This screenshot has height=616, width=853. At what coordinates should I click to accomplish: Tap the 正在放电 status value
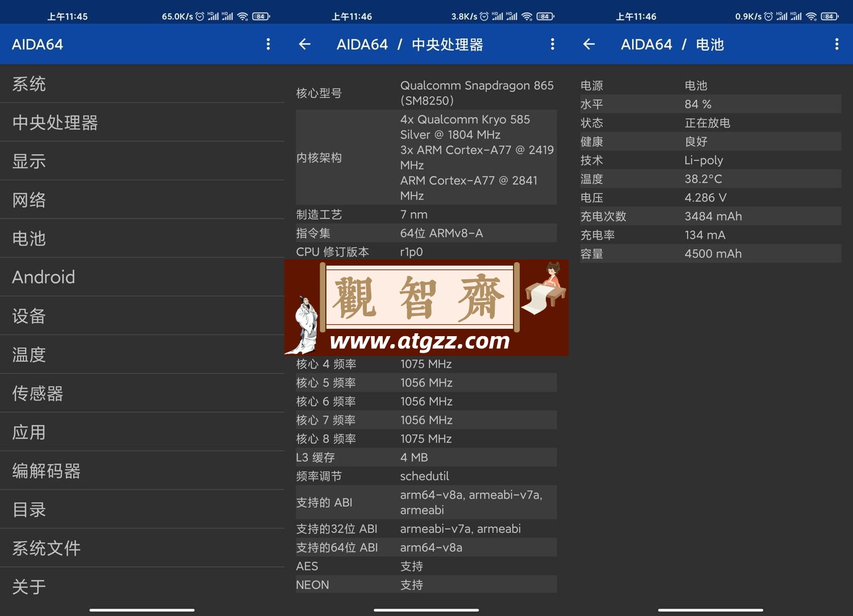click(x=707, y=123)
